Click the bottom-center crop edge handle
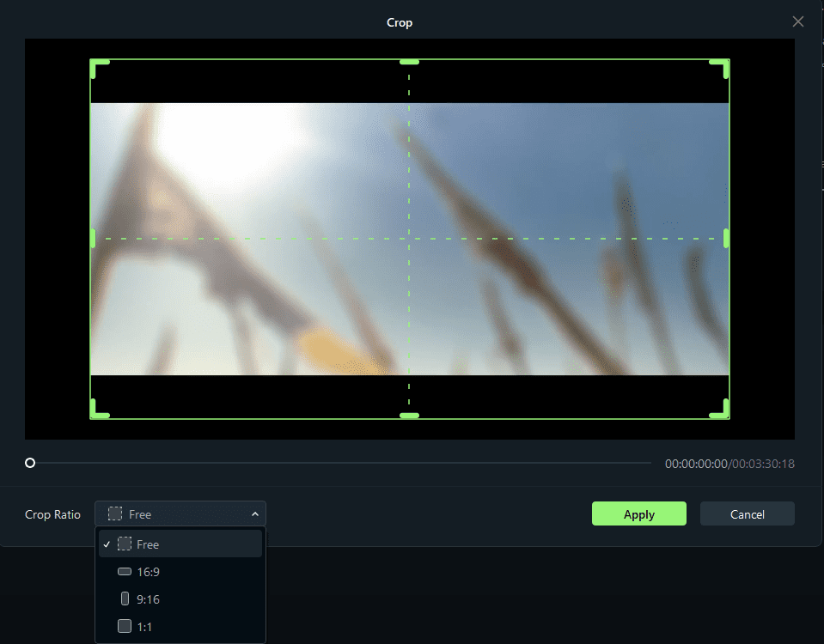824x644 pixels. tap(409, 416)
